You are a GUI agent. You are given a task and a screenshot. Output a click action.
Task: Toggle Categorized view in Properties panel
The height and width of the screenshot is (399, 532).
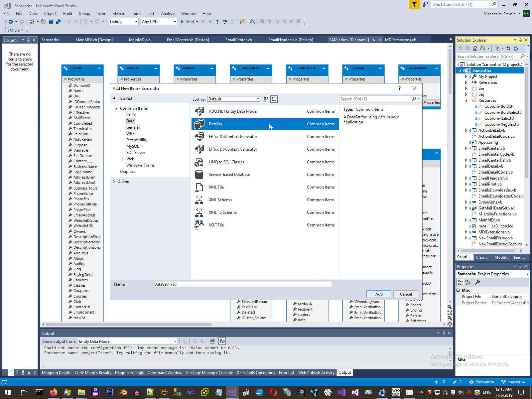click(460, 282)
